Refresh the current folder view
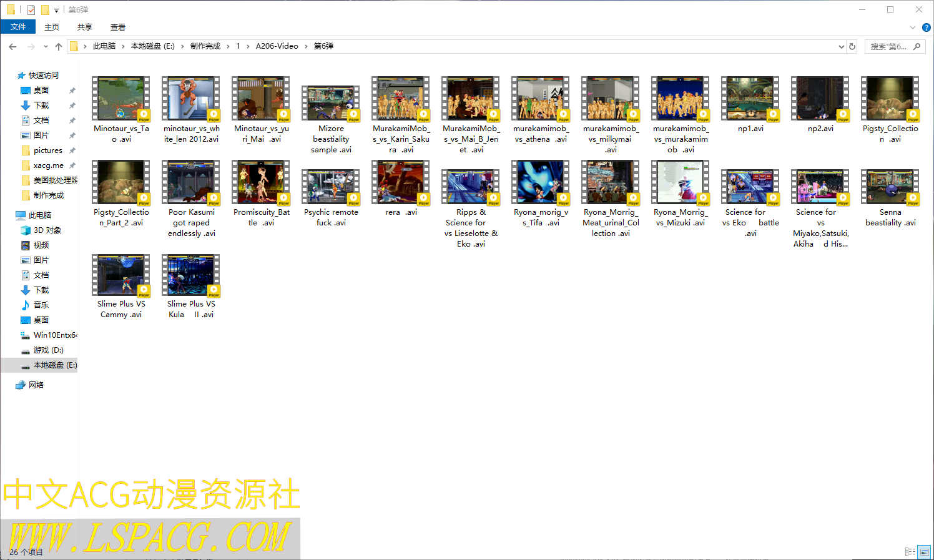 (852, 46)
